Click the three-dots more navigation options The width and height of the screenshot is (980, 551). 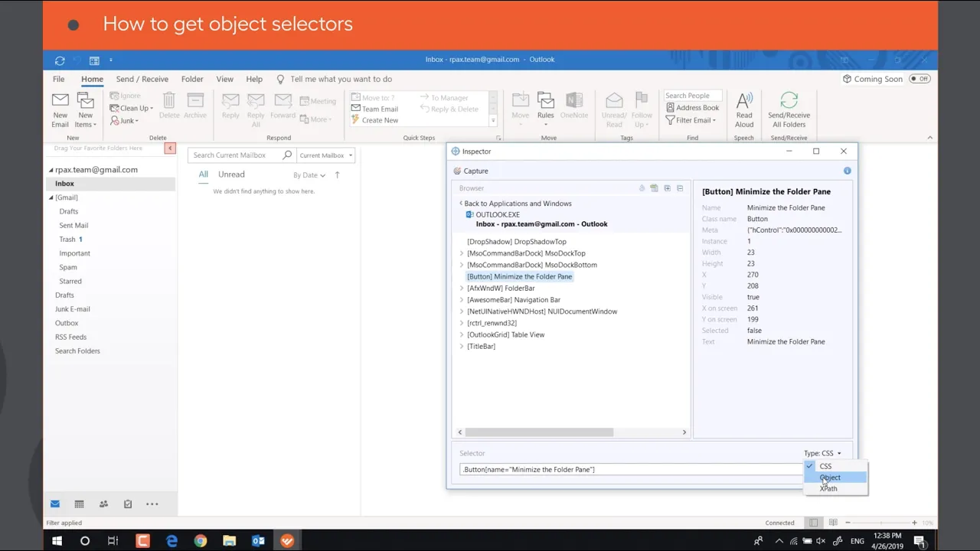point(152,504)
